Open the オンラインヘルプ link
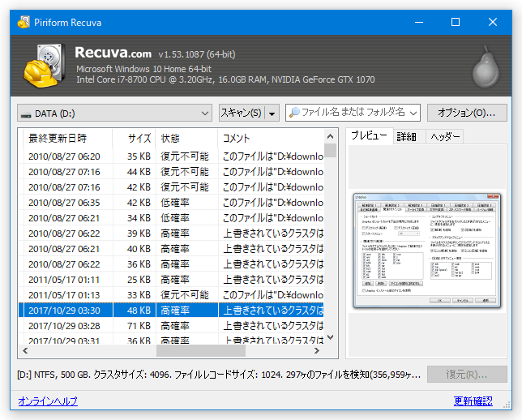 48,401
